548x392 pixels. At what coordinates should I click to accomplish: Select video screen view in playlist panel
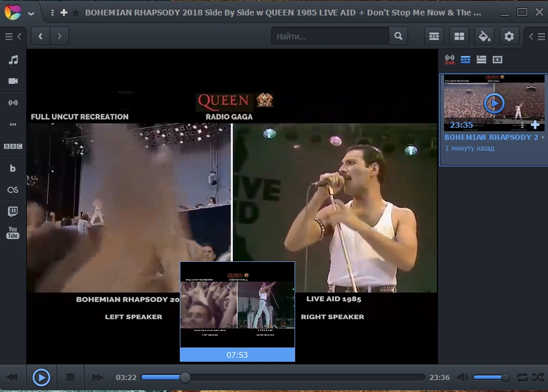tap(497, 60)
